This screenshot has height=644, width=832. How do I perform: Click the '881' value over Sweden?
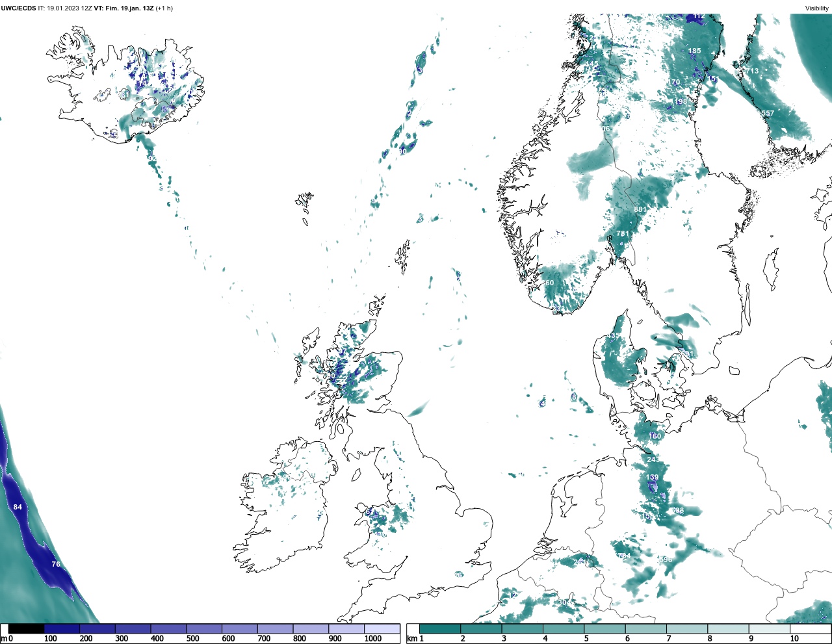point(640,209)
